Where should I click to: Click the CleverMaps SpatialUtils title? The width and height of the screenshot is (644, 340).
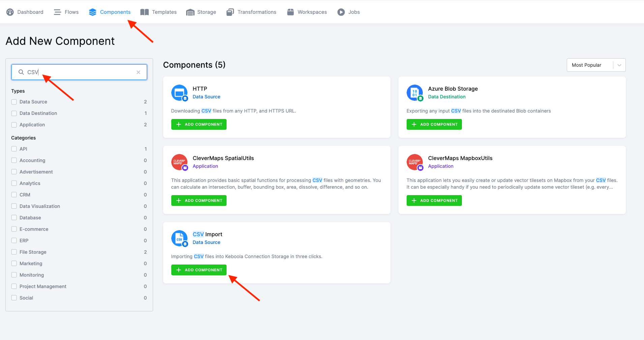pyautogui.click(x=223, y=158)
